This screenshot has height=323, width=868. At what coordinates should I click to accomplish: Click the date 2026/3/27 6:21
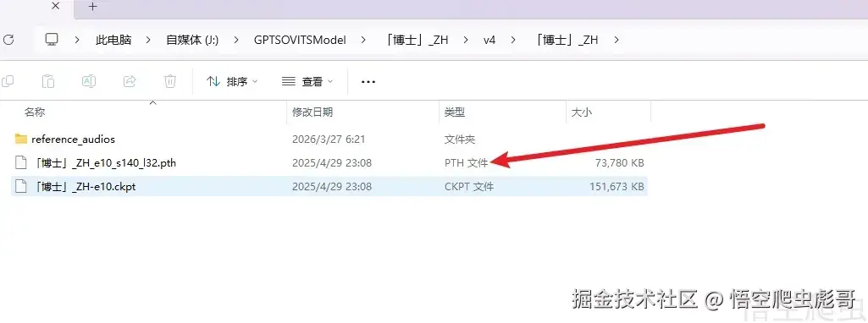329,140
